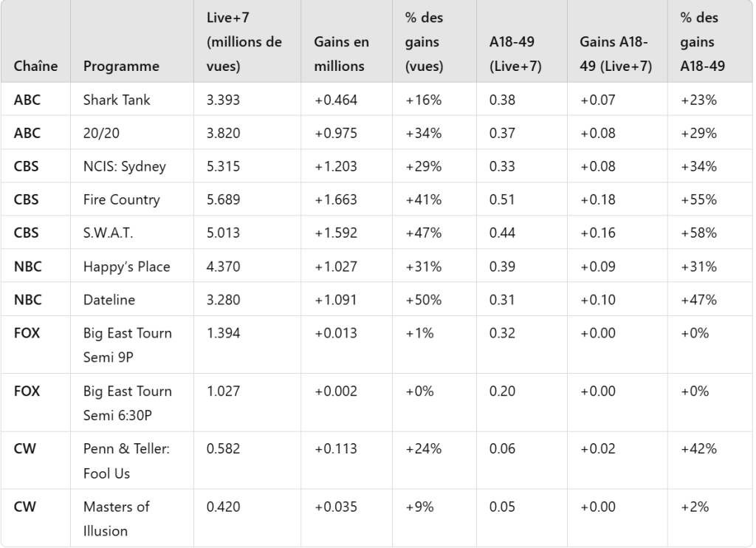This screenshot has width=756, height=548.
Task: Click Penn & Teller: Fool Us cell
Action: point(128,459)
